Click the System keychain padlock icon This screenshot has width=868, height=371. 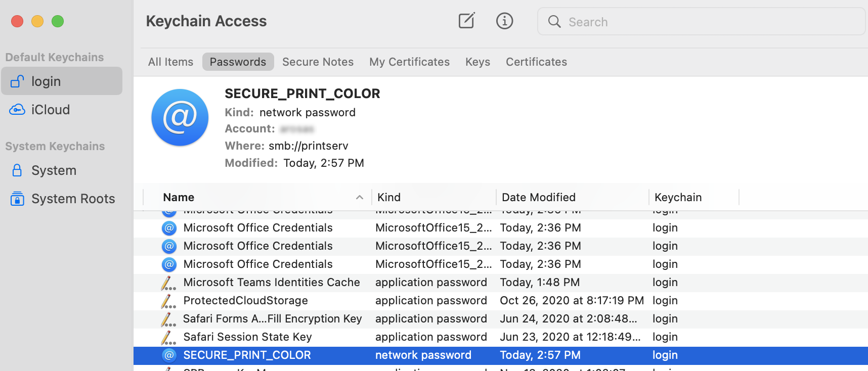point(17,170)
